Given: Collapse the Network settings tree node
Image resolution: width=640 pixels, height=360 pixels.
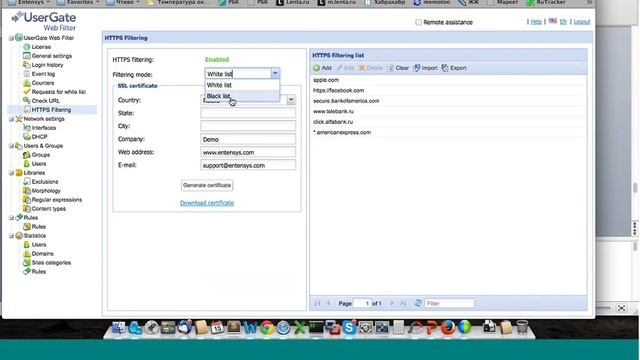Looking at the screenshot, I should 11,119.
